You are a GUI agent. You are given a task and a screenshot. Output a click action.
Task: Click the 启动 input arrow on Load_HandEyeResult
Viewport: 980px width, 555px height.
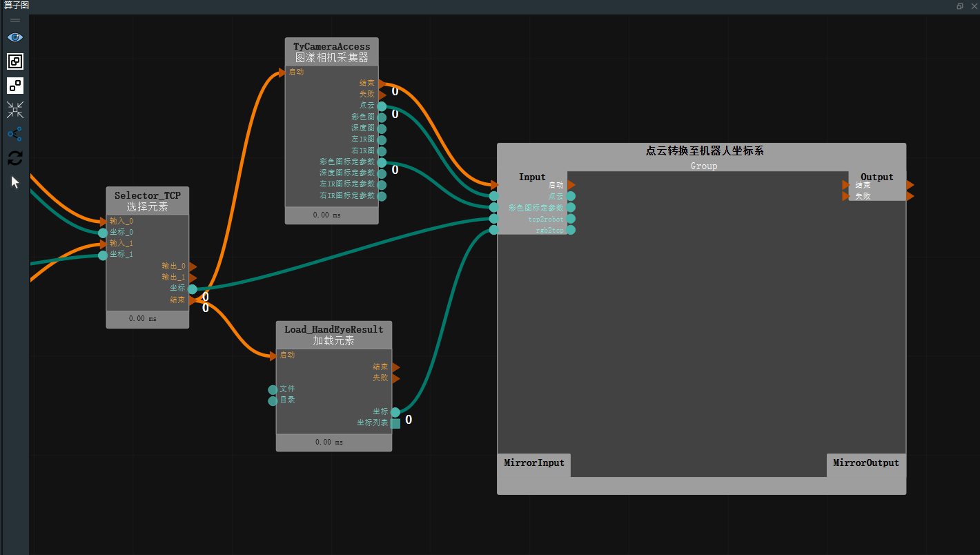tap(273, 356)
